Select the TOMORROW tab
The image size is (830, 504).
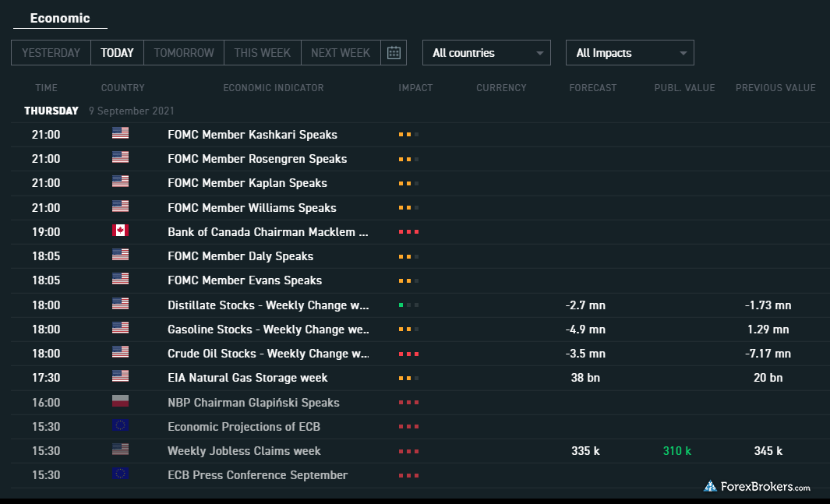click(184, 53)
